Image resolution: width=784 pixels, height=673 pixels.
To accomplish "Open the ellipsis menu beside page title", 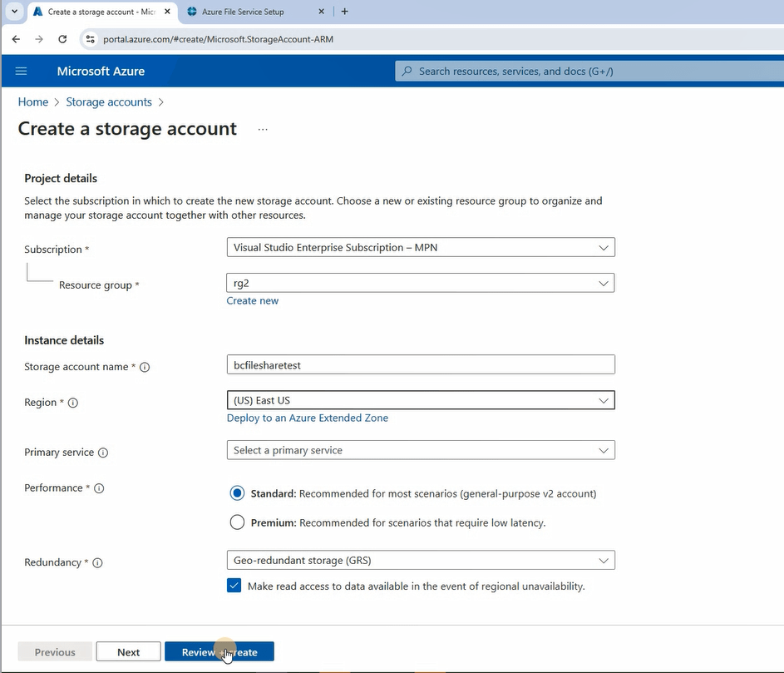I will 263,130.
